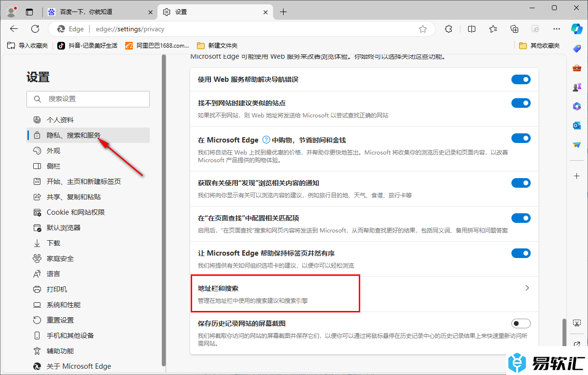
Task: Open the Drop paper-plane sidebar icon
Action: pos(577,144)
